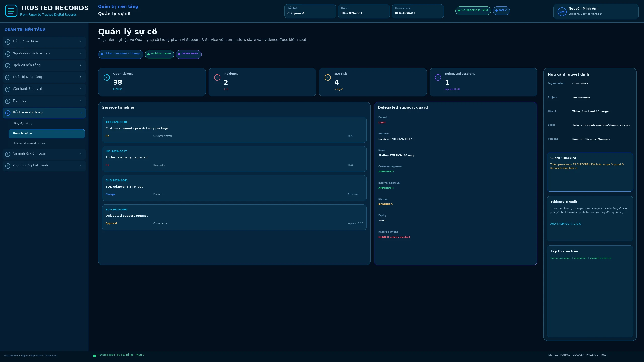This screenshot has height=362, width=644.
Task: Toggle the Incident Open filter chip
Action: tap(159, 54)
